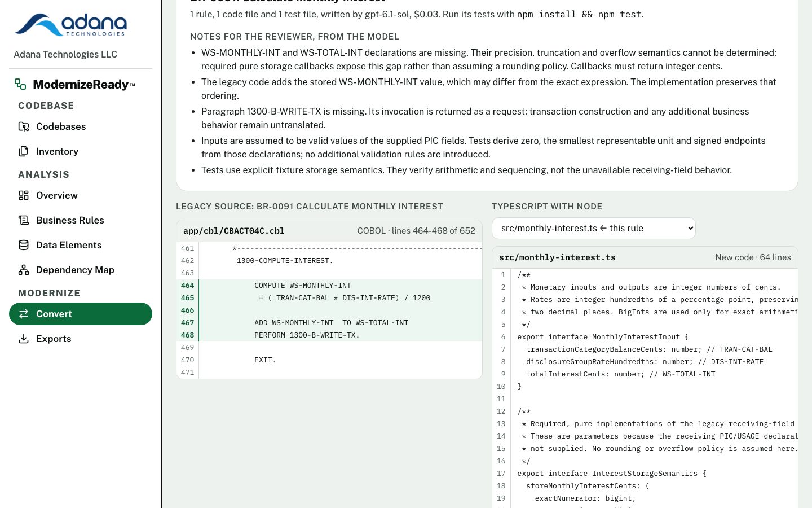Navigate to Business Rules
Screen dimensions: 812x508
(x=81, y=220)
